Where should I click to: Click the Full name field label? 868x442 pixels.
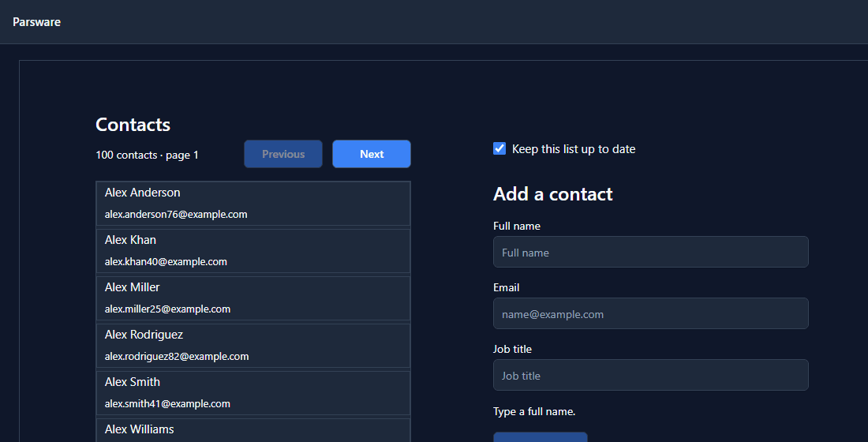pyautogui.click(x=517, y=226)
